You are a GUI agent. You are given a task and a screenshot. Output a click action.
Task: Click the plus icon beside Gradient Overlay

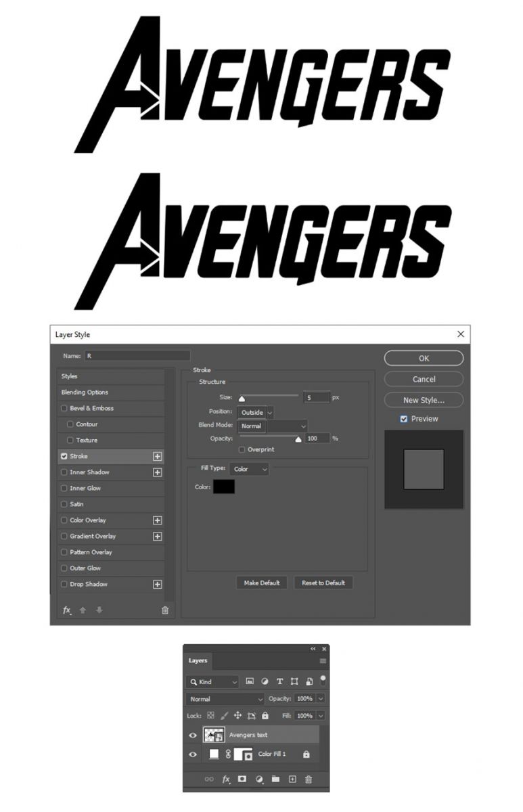[x=158, y=537]
